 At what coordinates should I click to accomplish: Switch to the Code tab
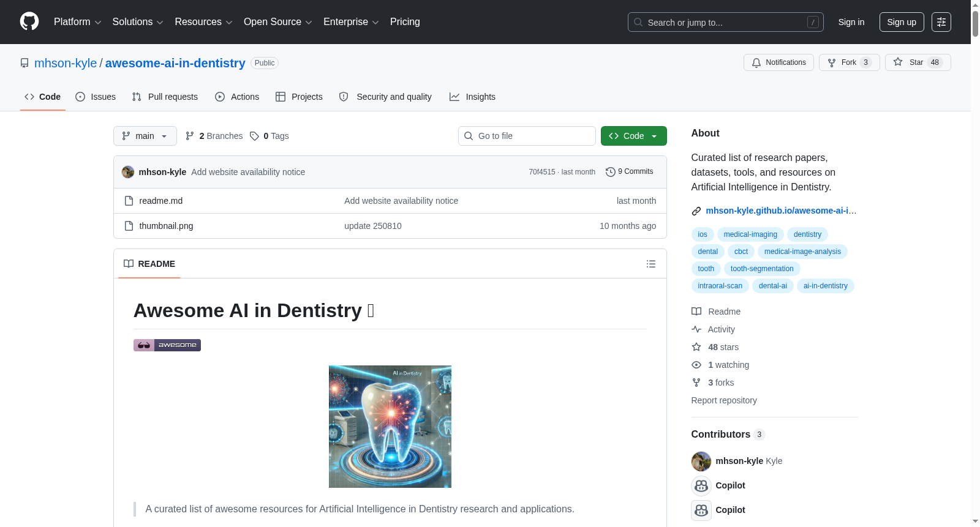click(43, 97)
